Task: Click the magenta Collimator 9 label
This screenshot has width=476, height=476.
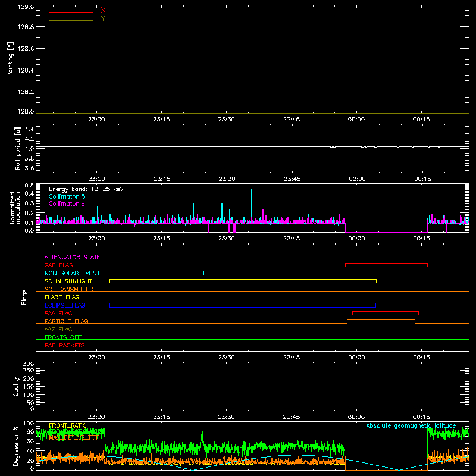Action: point(67,203)
